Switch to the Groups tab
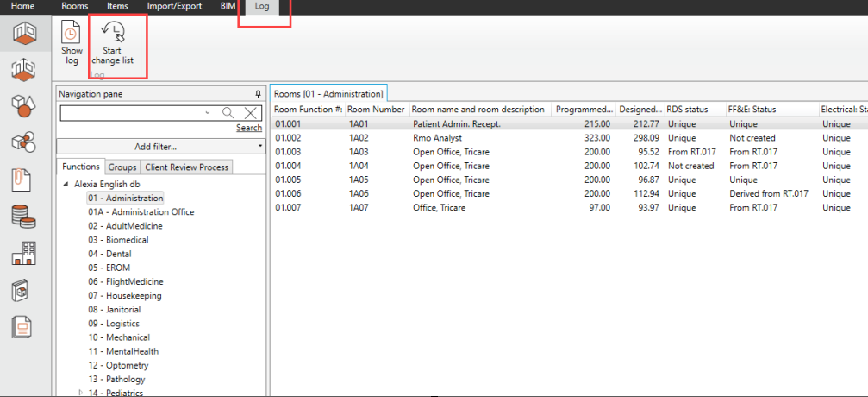Viewport: 868px width, 397px height. coord(122,167)
